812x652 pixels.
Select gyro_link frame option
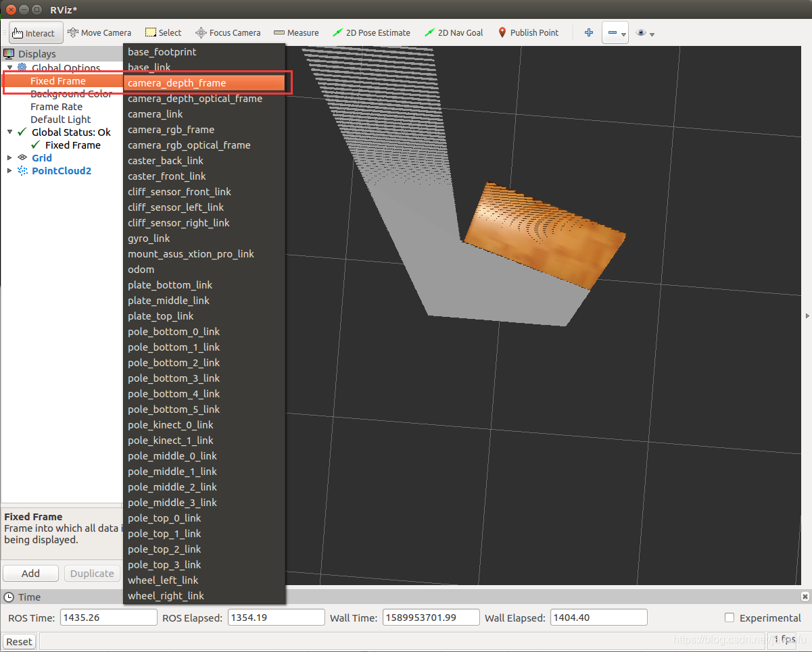pos(204,238)
